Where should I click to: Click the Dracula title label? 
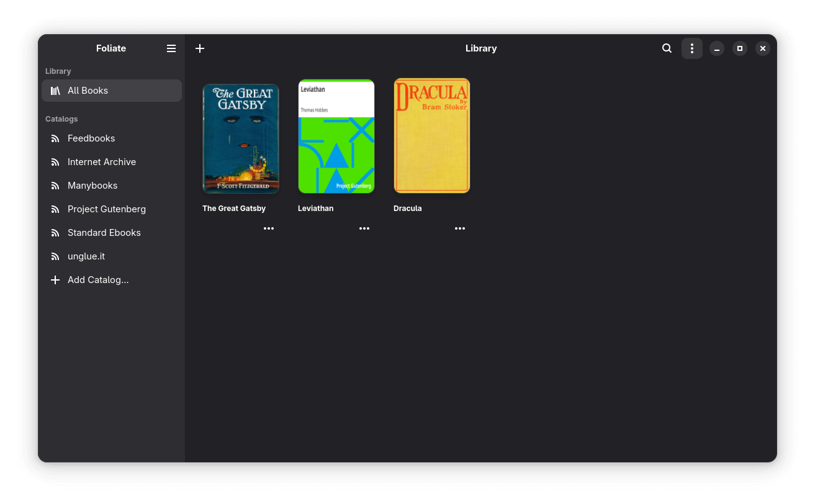(408, 209)
